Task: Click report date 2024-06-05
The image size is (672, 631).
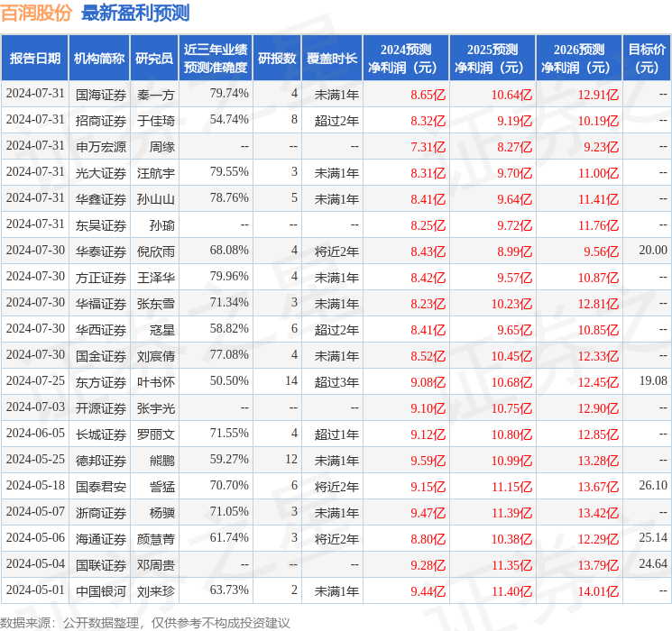Action: 35,433
